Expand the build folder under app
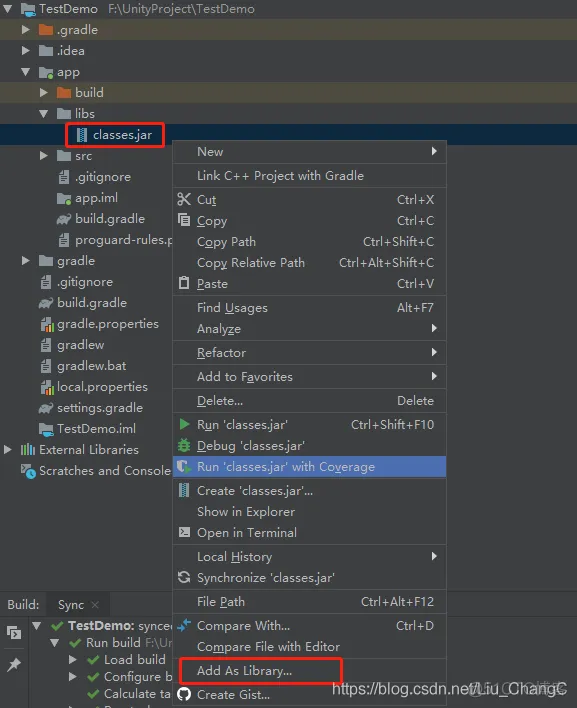577x708 pixels. point(44,93)
